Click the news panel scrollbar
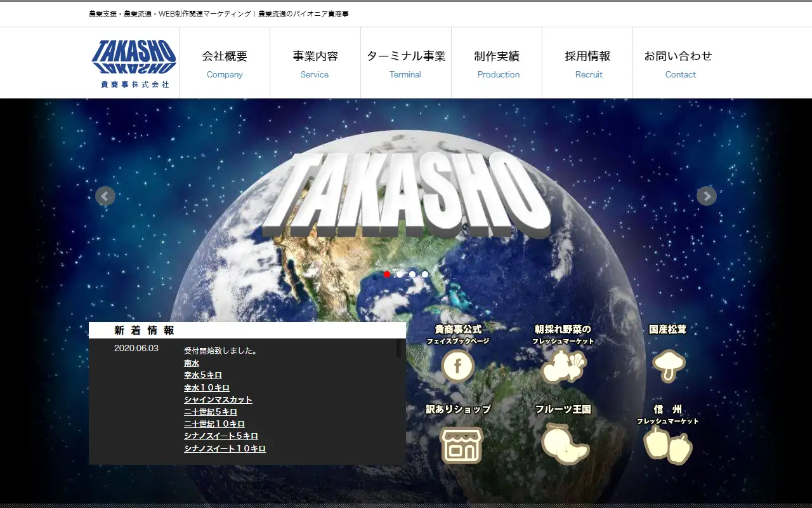The image size is (812, 508). pos(398,348)
